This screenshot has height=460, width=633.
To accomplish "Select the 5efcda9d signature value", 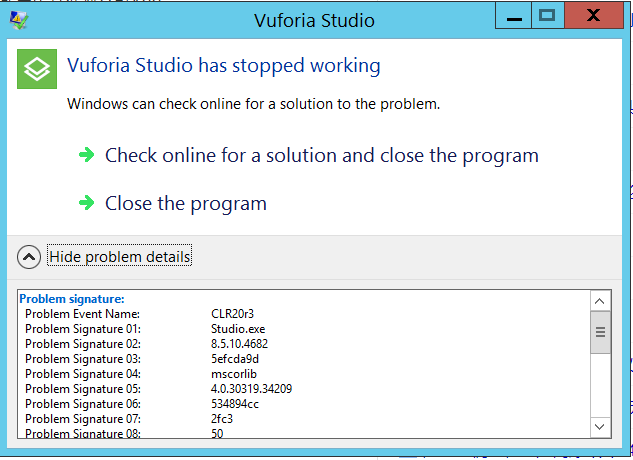I will [235, 359].
